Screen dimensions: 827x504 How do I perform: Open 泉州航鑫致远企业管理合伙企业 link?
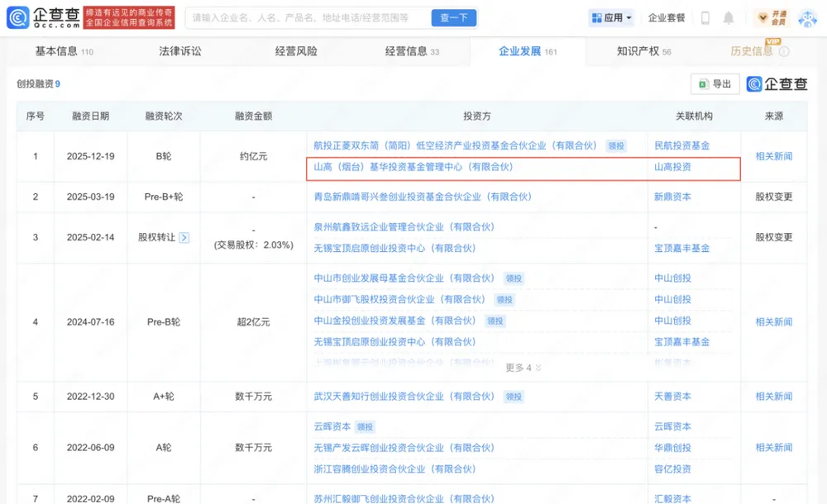(404, 226)
